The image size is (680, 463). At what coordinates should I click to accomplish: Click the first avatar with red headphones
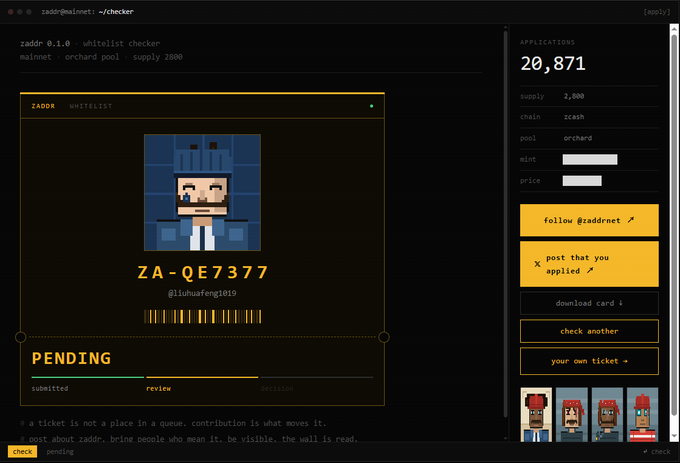[x=536, y=414]
